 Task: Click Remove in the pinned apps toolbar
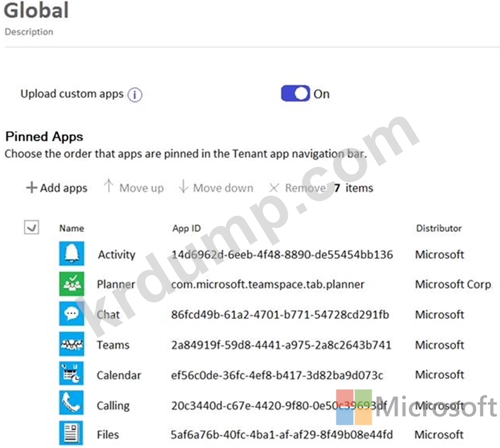click(298, 188)
